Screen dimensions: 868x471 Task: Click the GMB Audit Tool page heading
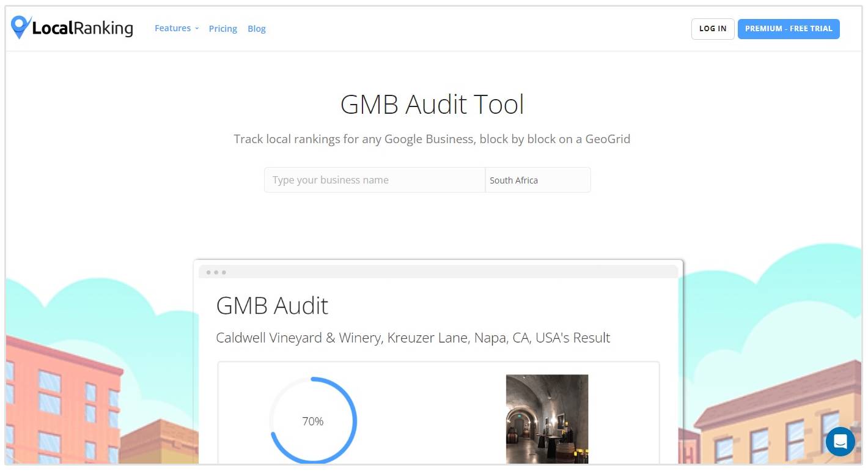click(x=432, y=104)
